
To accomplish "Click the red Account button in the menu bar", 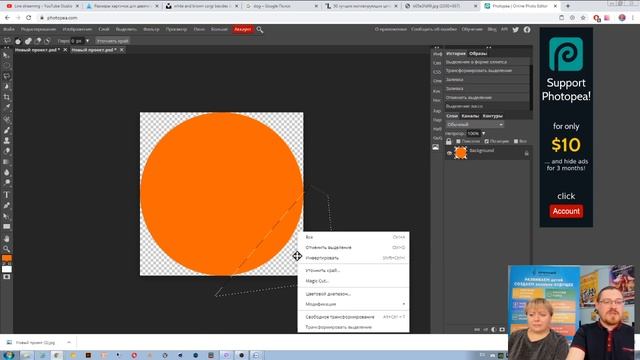I will 242,29.
